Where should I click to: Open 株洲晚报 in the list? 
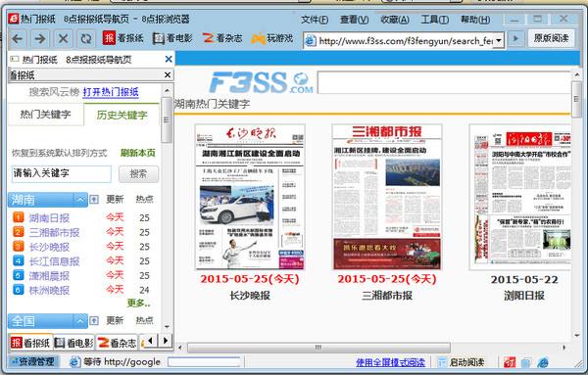(x=49, y=290)
